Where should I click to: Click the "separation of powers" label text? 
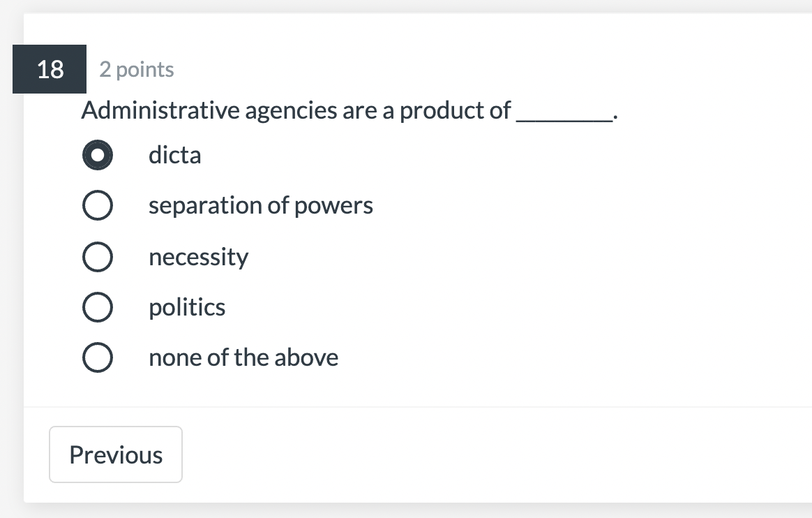pyautogui.click(x=261, y=205)
